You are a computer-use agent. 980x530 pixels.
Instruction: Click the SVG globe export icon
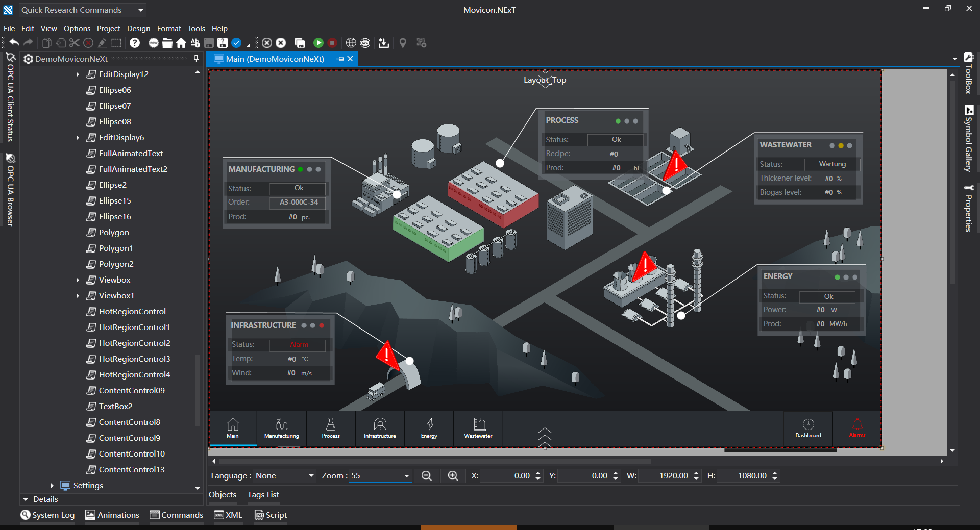click(x=365, y=43)
